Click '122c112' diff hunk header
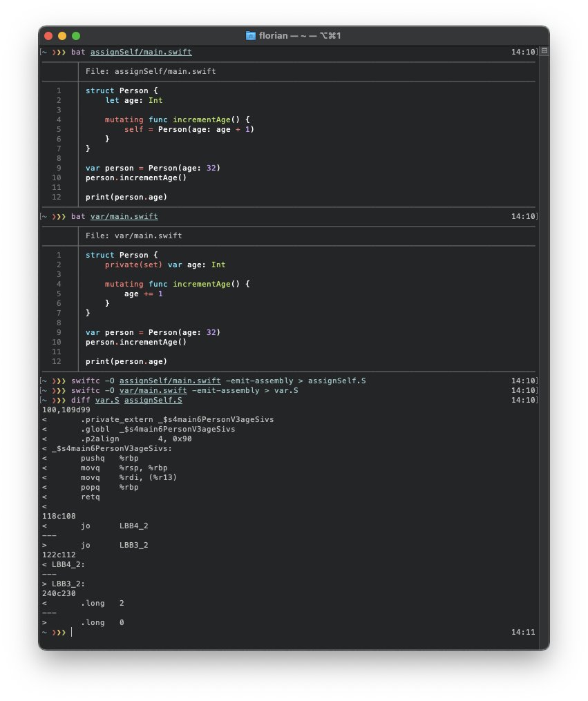The height and width of the screenshot is (701, 588). click(59, 555)
